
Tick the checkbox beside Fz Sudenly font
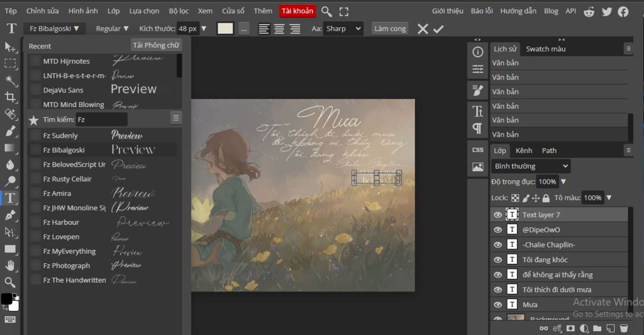[35, 135]
